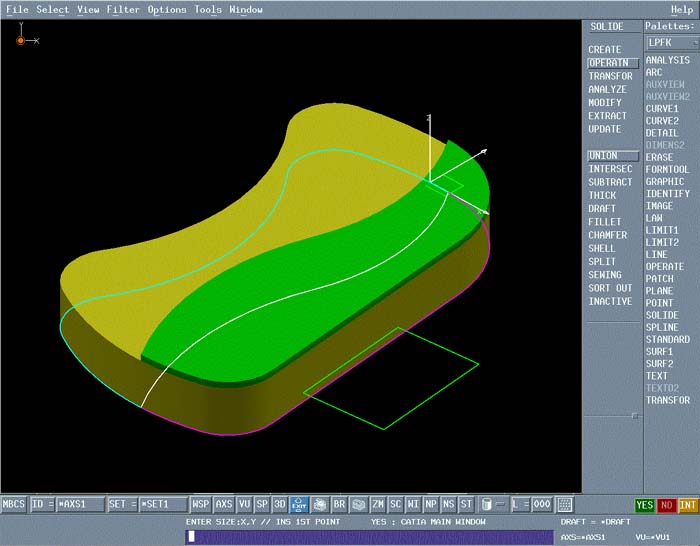Open the Filter menu

click(x=123, y=9)
